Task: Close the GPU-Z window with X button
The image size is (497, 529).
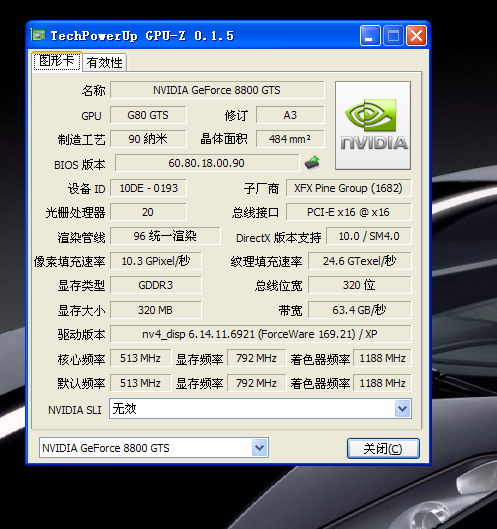Action: [416, 35]
